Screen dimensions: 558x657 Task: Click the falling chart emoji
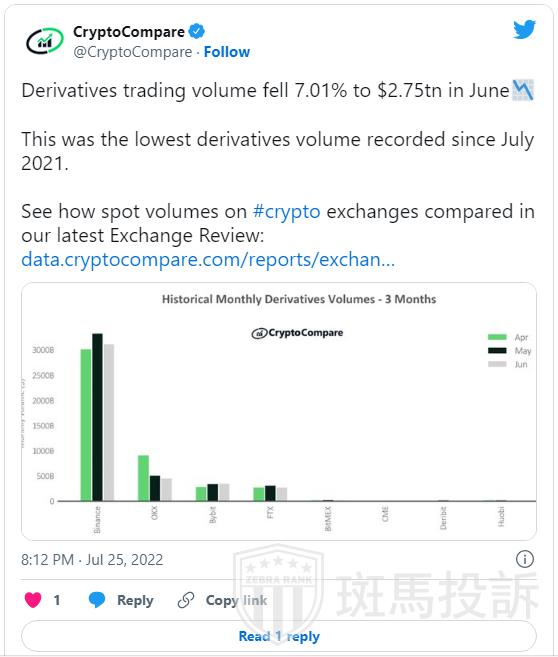point(523,90)
